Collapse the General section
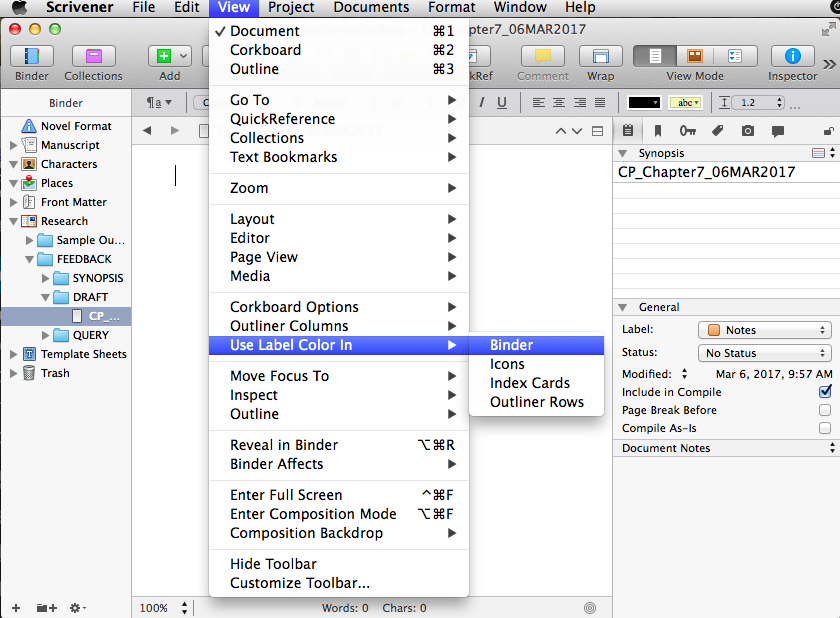Screen dimensions: 840x618 (622, 307)
